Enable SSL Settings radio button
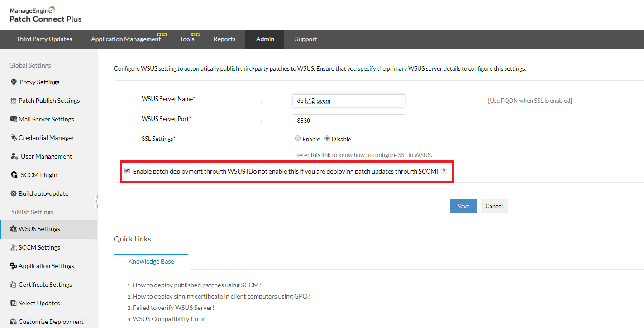Image resolution: width=644 pixels, height=328 pixels. coord(298,139)
